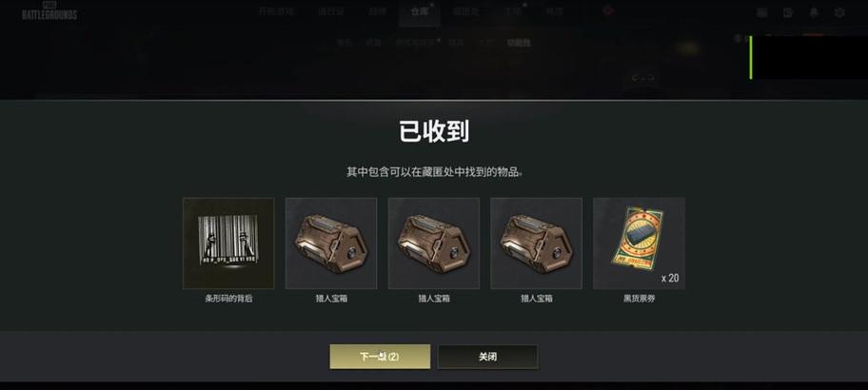
Task: Select the first 猎人宝箱 crate icon
Action: point(331,244)
